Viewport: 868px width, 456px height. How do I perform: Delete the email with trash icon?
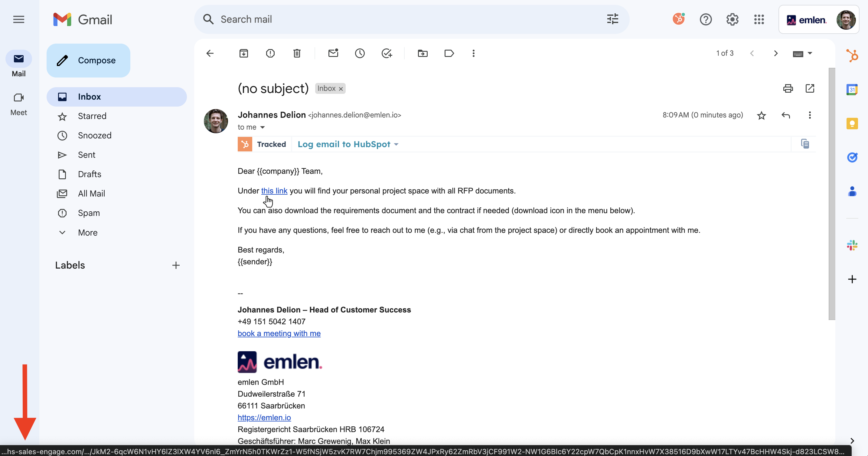[297, 53]
